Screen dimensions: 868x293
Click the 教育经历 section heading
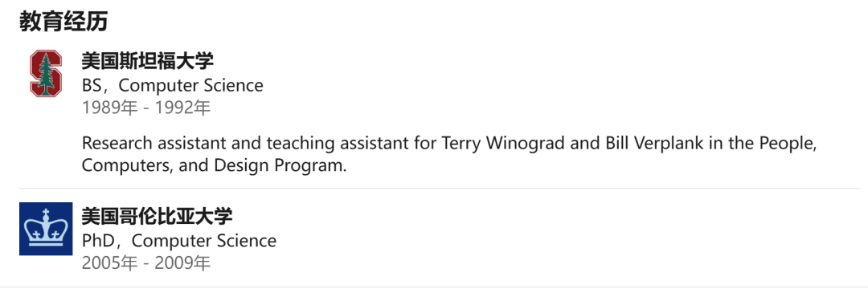(x=63, y=22)
